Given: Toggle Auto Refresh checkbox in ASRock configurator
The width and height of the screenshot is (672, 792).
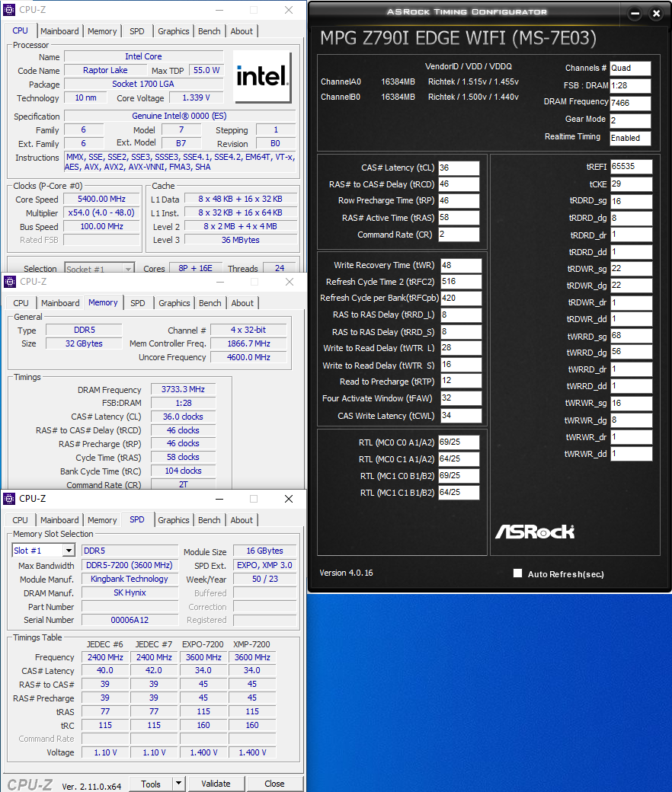Looking at the screenshot, I should [x=517, y=573].
